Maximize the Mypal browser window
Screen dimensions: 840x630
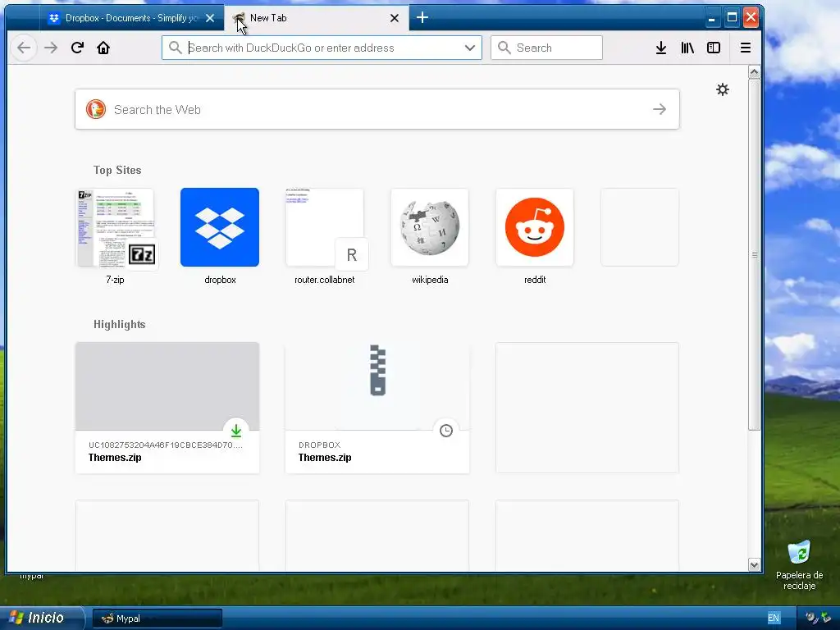coord(732,18)
